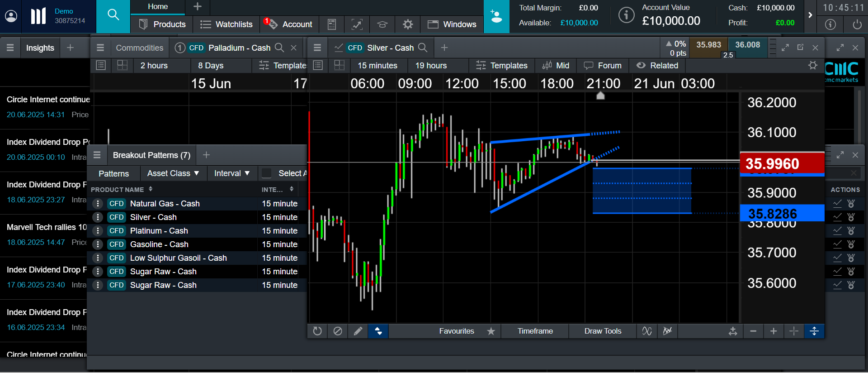The image size is (868, 373).
Task: Select Natural Gas - Cash row
Action: pyautogui.click(x=197, y=204)
